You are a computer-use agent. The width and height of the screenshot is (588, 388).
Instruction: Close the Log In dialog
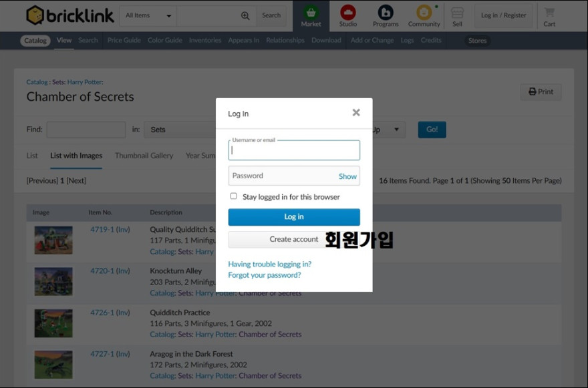356,112
